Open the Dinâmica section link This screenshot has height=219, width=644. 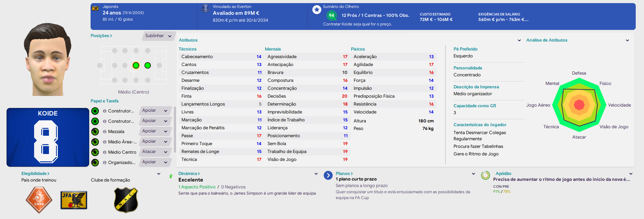pos(189,174)
